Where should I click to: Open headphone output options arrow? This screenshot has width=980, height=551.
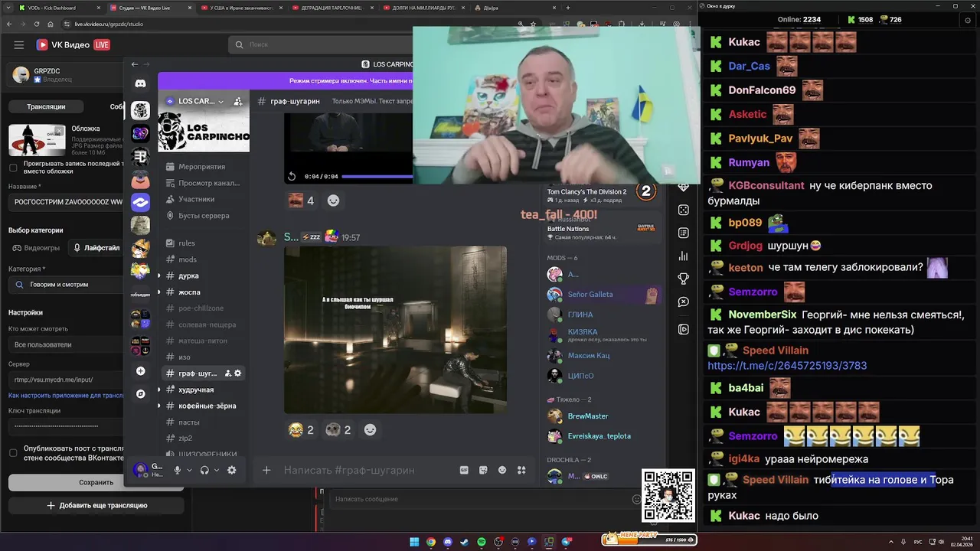click(x=217, y=470)
